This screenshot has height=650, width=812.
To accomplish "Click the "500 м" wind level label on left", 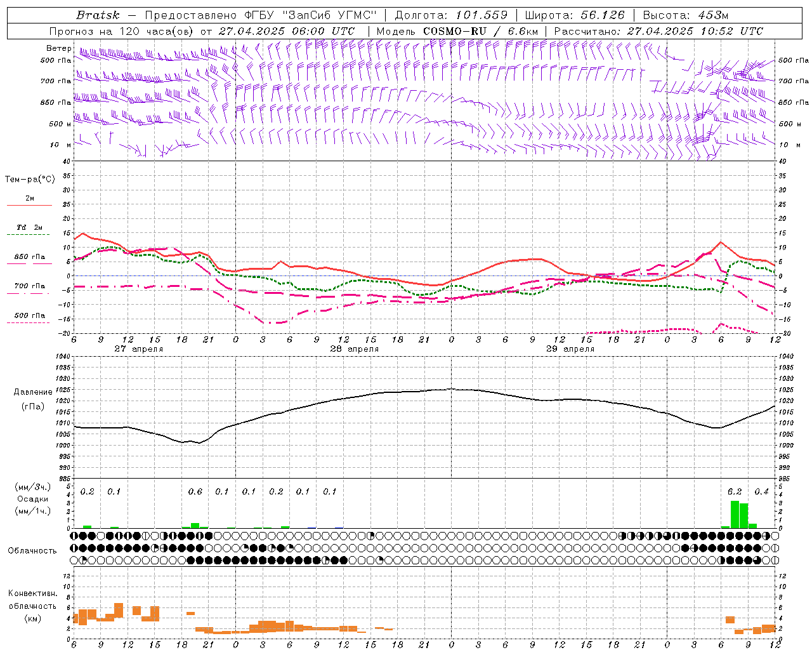I will [x=61, y=124].
